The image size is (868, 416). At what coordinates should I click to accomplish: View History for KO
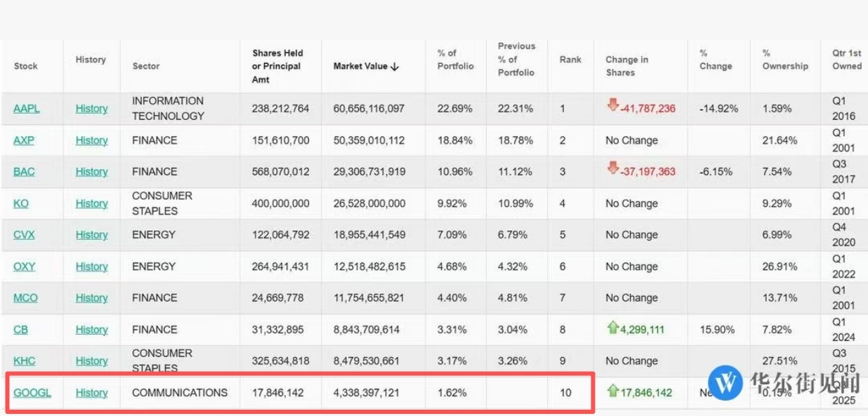91,203
